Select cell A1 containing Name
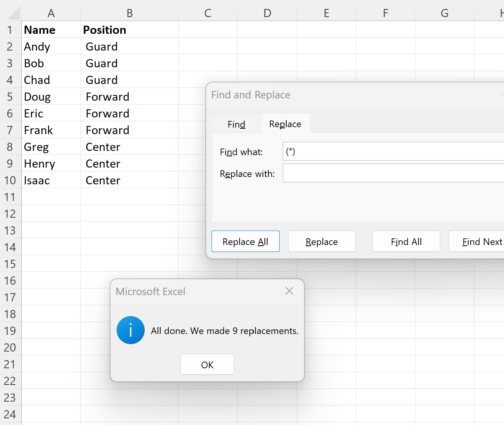The height and width of the screenshot is (425, 504). [x=51, y=30]
